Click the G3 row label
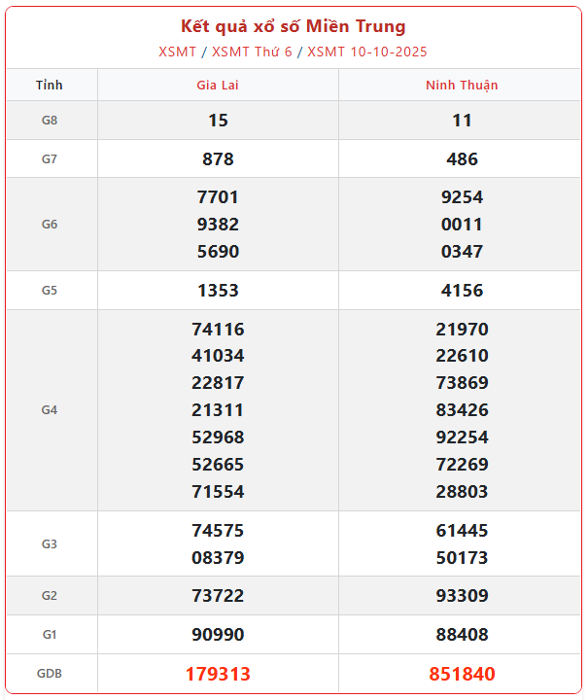The image size is (588, 700). 50,544
